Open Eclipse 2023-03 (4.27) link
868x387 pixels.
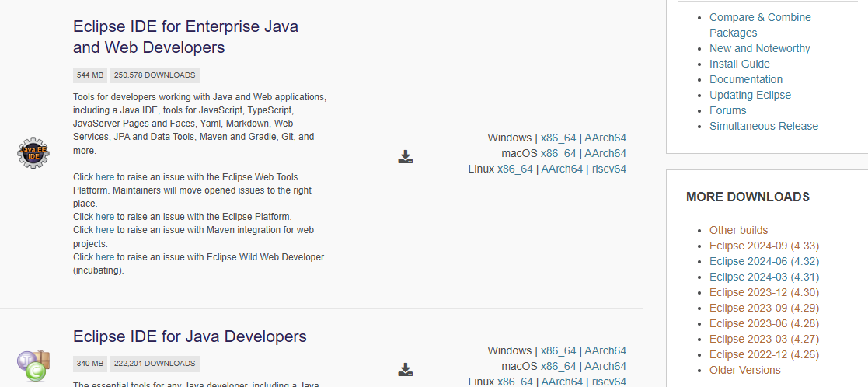pyautogui.click(x=764, y=338)
